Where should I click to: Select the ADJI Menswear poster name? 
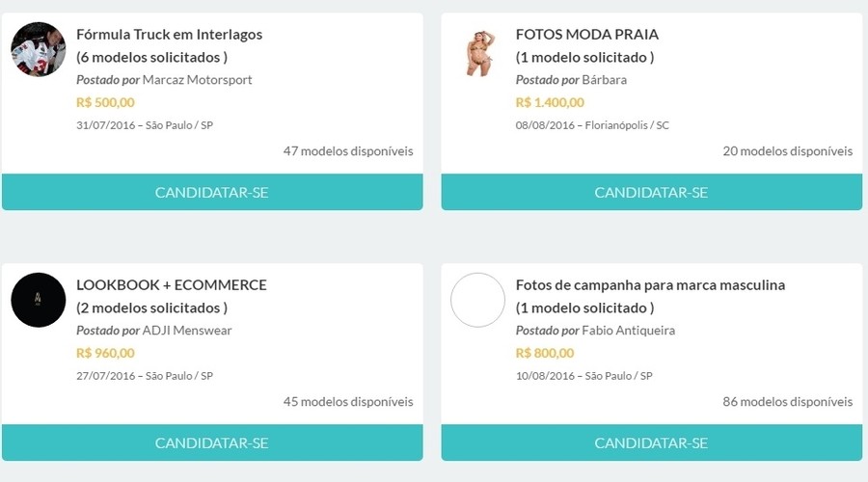187,331
